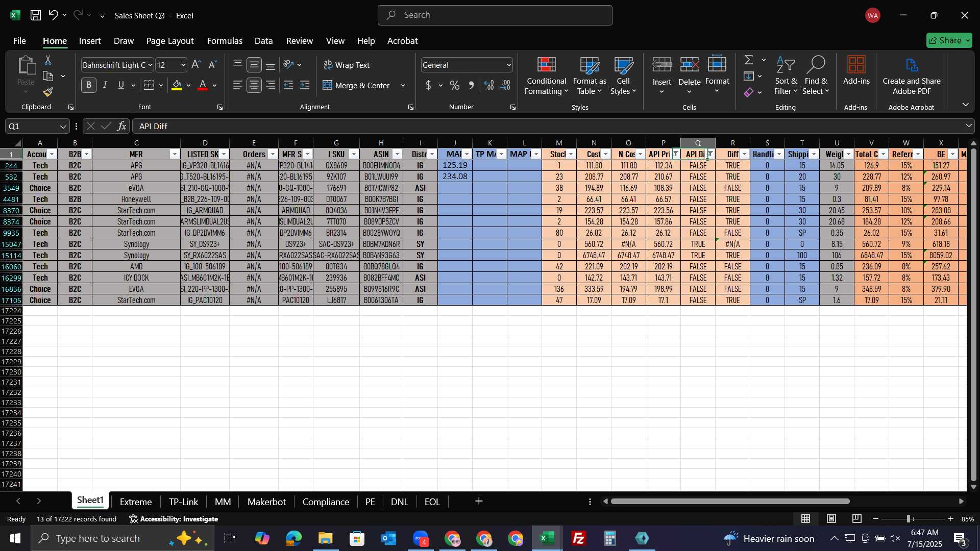Open the General number format dropdown

pyautogui.click(x=509, y=65)
